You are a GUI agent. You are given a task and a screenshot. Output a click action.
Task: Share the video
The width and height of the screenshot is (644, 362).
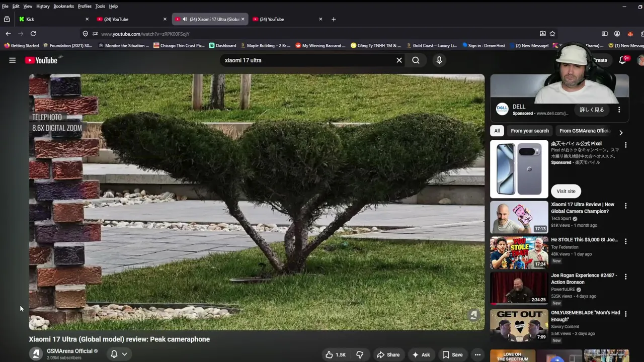pos(388,354)
